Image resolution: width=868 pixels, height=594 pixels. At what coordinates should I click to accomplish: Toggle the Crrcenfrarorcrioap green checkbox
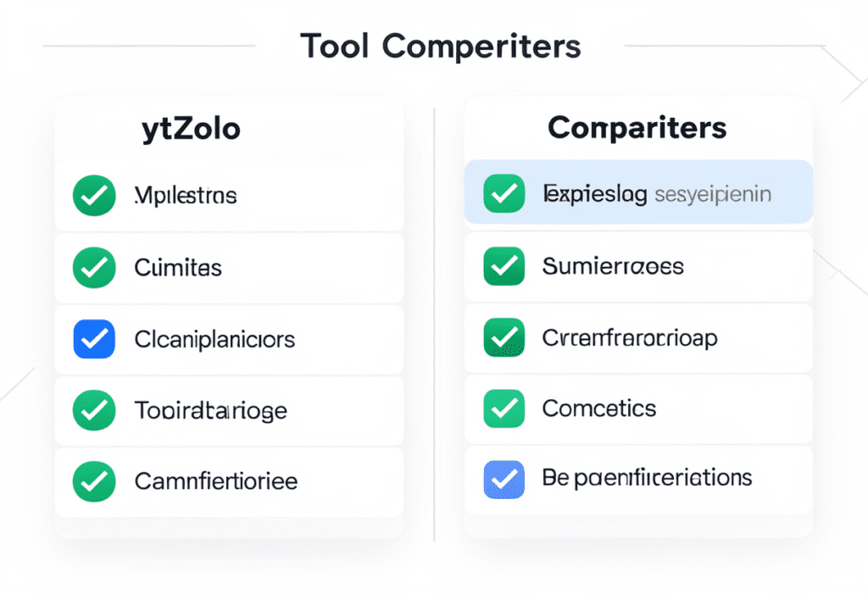click(x=504, y=338)
